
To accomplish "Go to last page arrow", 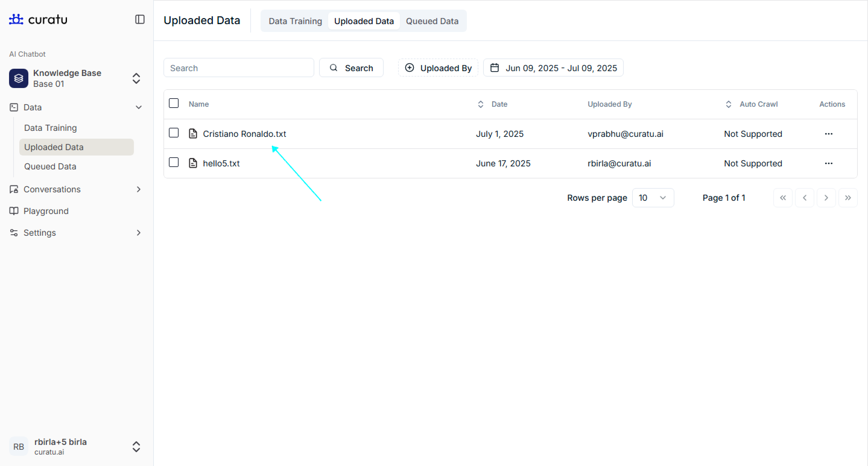I will (x=848, y=198).
